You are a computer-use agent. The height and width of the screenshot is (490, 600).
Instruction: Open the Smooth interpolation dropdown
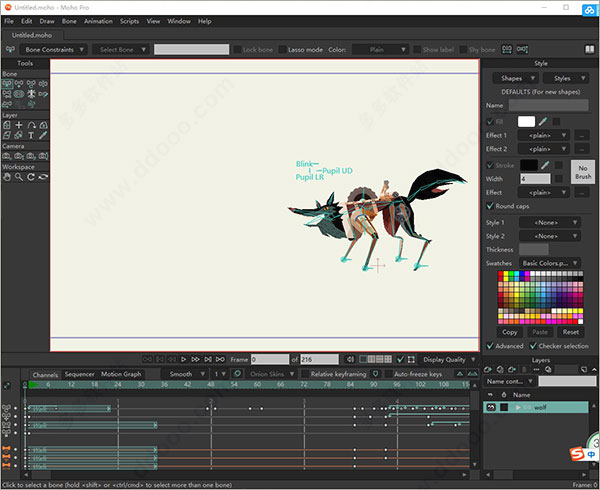point(184,374)
